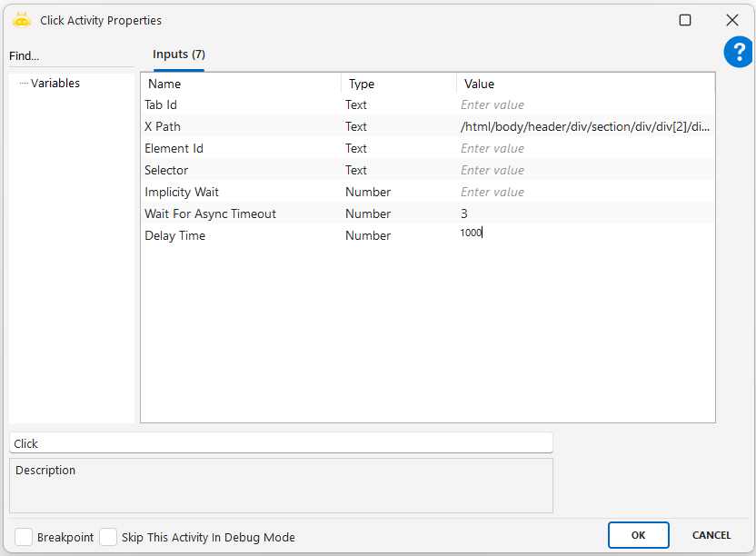Screen dimensions: 756x556
Task: Close the Click Activity Properties dialog
Action: click(731, 20)
